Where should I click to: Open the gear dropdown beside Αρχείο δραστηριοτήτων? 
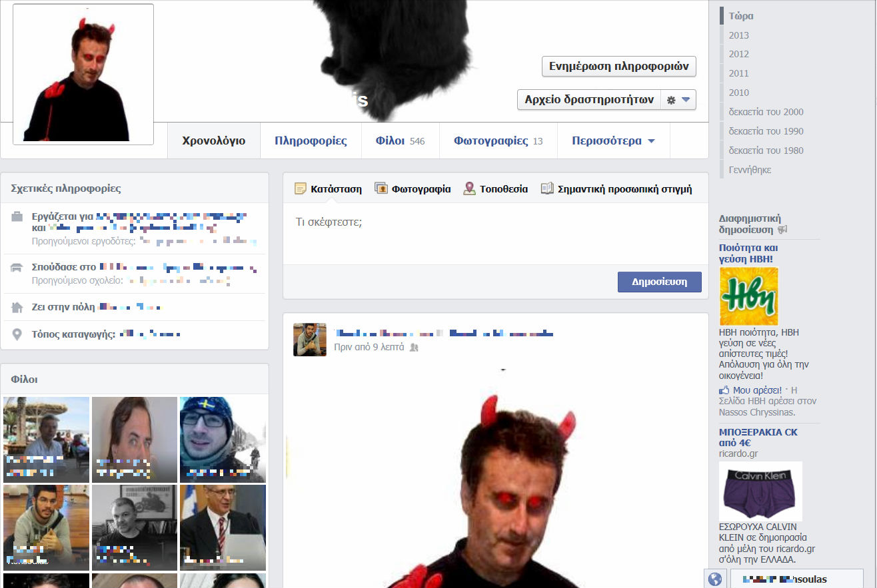click(678, 100)
